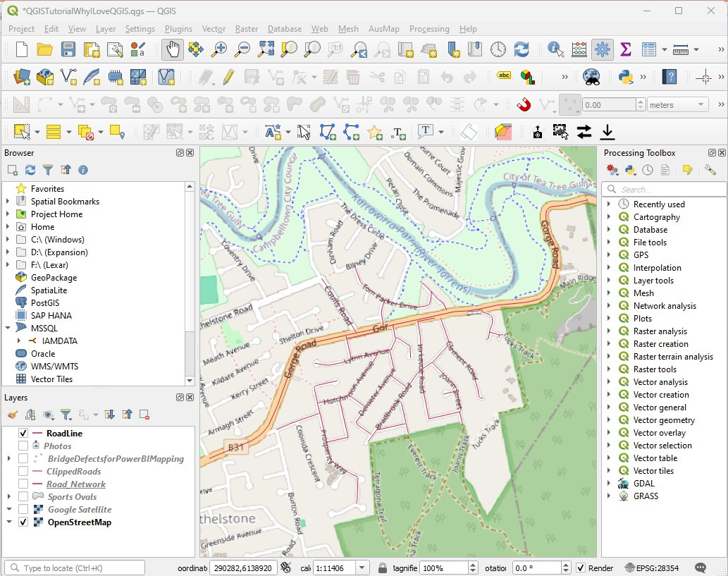Open the Identify Features tool
The image size is (728, 576).
[x=555, y=49]
